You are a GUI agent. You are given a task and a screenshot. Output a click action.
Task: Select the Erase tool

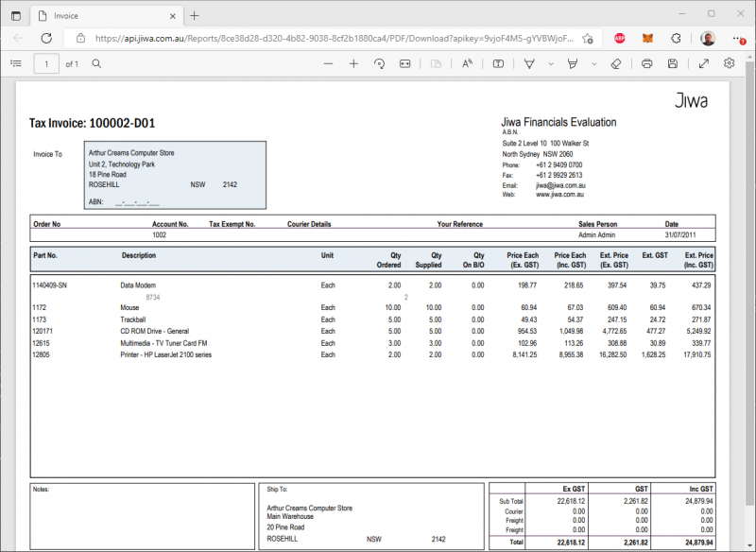[615, 63]
